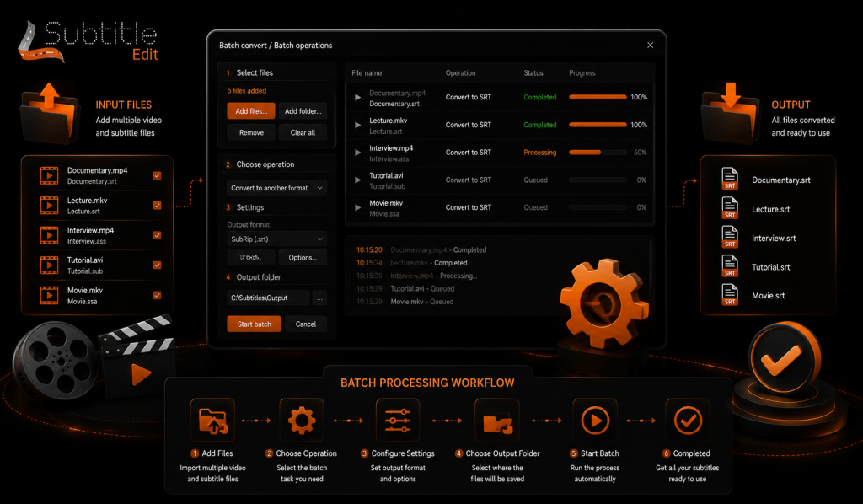The height and width of the screenshot is (504, 863).
Task: Click the Completed checkmark workflow icon
Action: [688, 421]
